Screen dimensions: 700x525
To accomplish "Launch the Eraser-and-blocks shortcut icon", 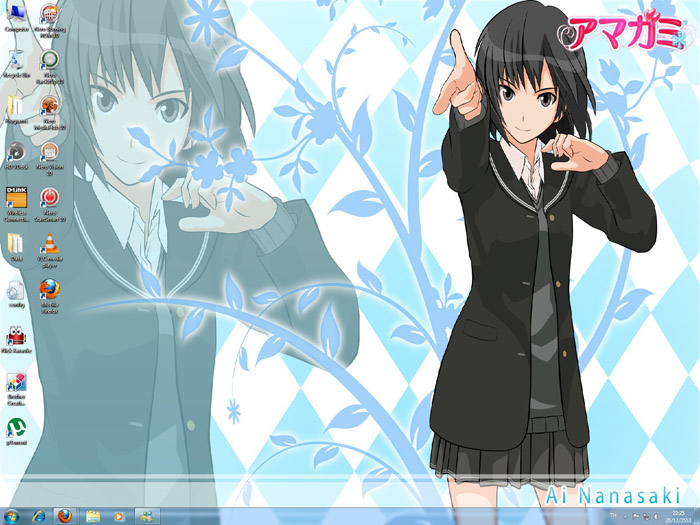I will 17,389.
